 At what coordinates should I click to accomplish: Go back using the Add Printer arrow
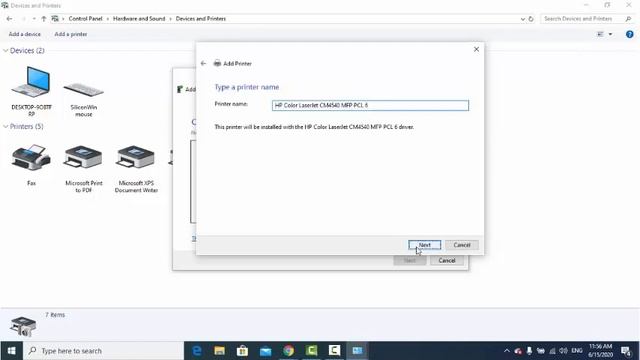click(x=203, y=63)
